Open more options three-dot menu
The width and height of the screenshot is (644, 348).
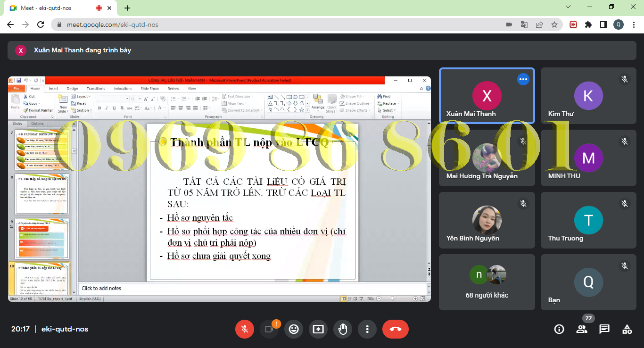point(367,329)
